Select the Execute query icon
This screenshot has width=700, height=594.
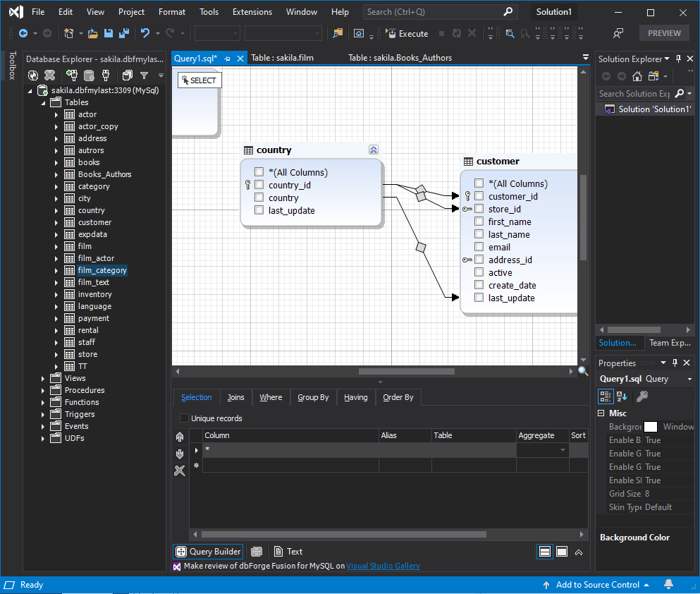click(x=392, y=34)
